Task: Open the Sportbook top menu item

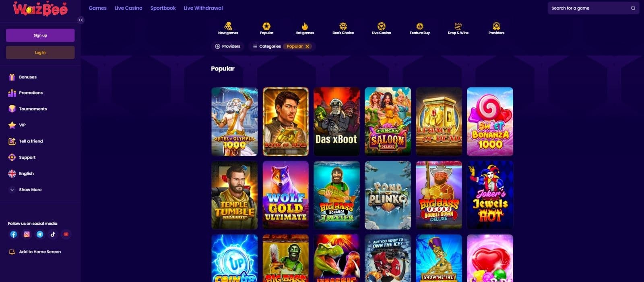Action: pyautogui.click(x=163, y=8)
